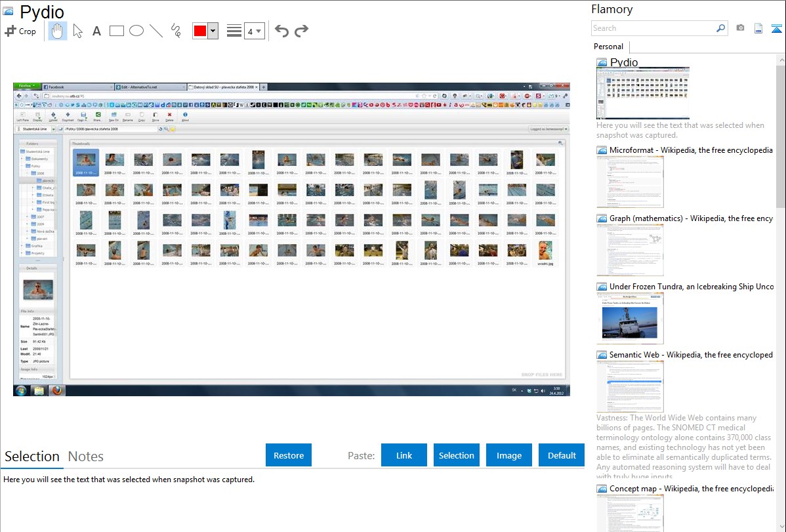Switch to the Selection tab
Image resolution: width=786 pixels, height=532 pixels.
pos(32,457)
